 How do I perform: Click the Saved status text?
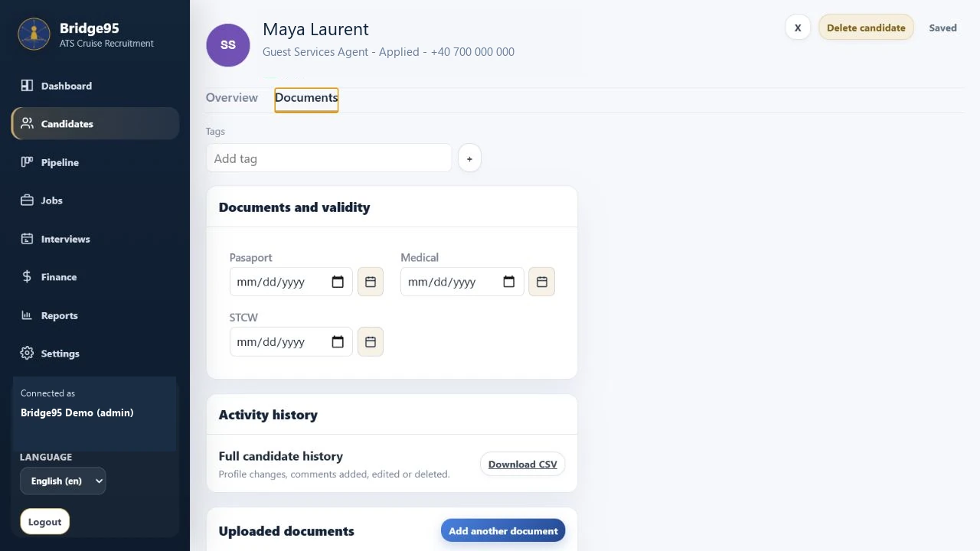click(x=943, y=28)
